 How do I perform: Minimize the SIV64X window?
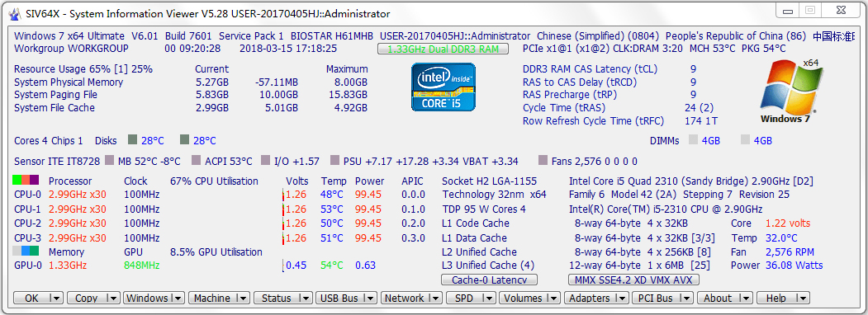coord(787,10)
